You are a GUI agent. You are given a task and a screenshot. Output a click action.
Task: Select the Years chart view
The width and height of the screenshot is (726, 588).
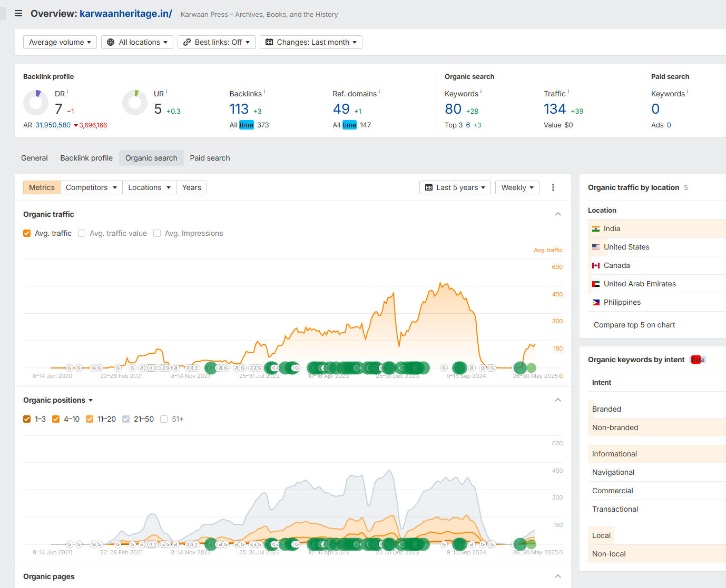click(191, 187)
